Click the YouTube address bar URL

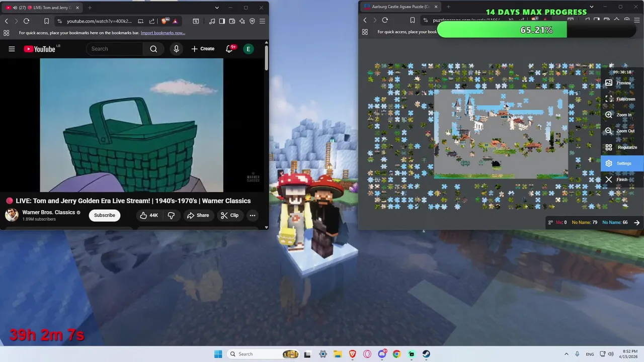[99, 21]
